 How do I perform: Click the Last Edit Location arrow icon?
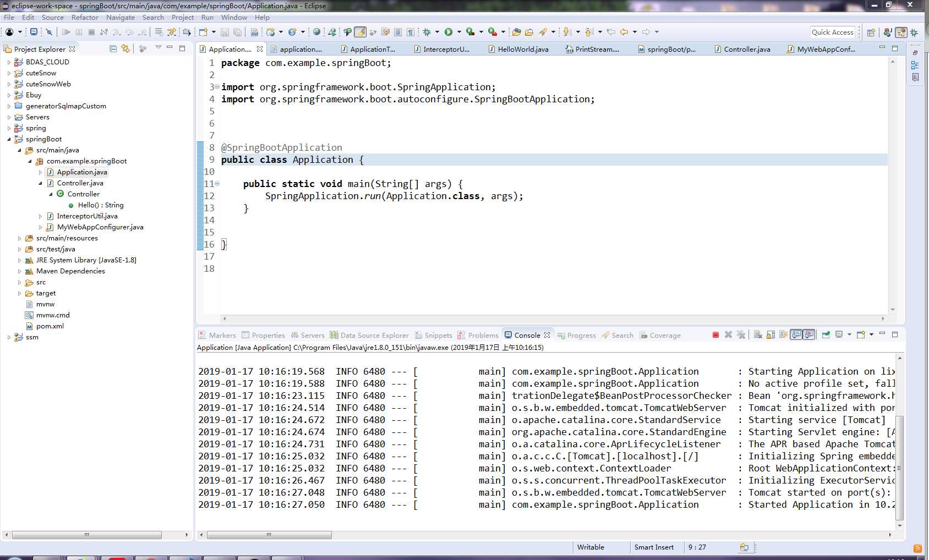611,32
